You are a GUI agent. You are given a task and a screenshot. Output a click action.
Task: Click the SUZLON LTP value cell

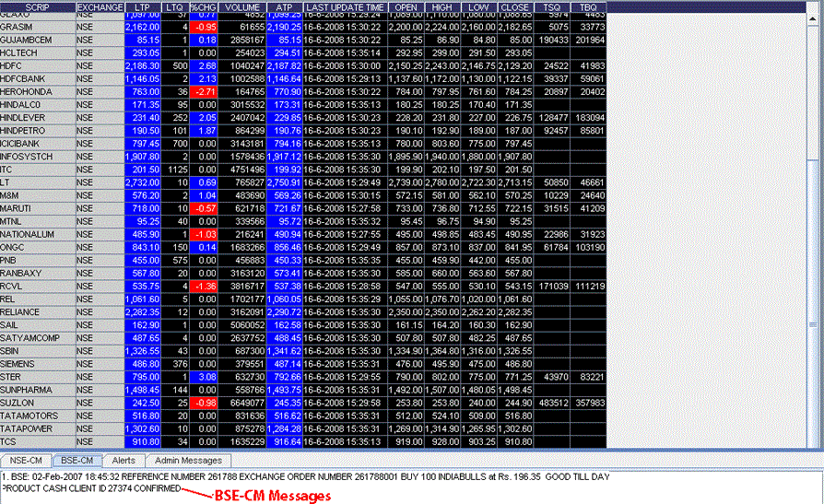142,403
